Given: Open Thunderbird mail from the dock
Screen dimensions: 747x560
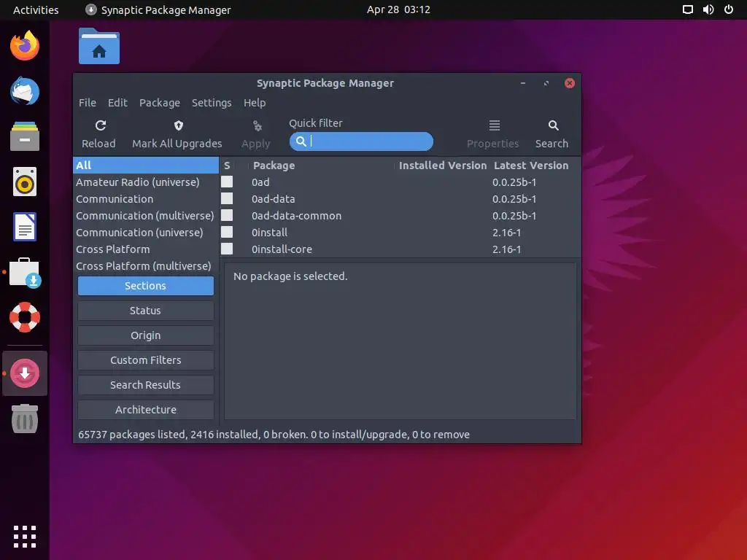Looking at the screenshot, I should point(25,91).
